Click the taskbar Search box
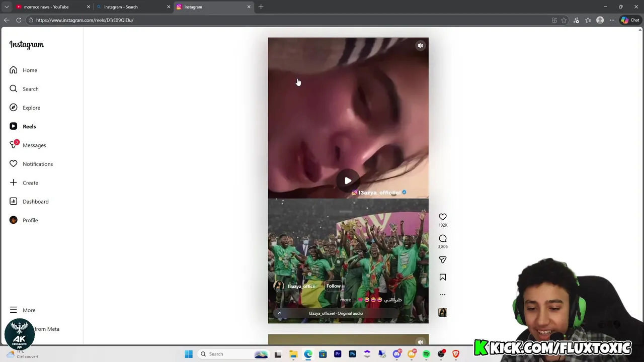644x362 pixels. 234,354
